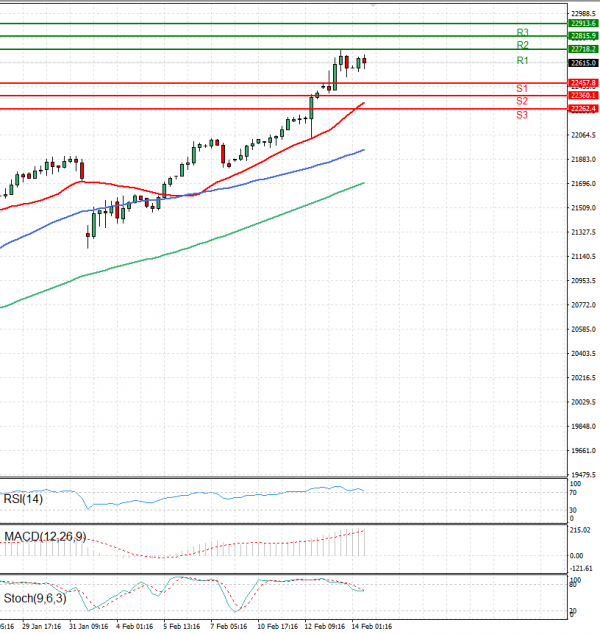Screen dimensions: 600x634
Task: Click the 19661.0 price axis value
Action: (583, 450)
